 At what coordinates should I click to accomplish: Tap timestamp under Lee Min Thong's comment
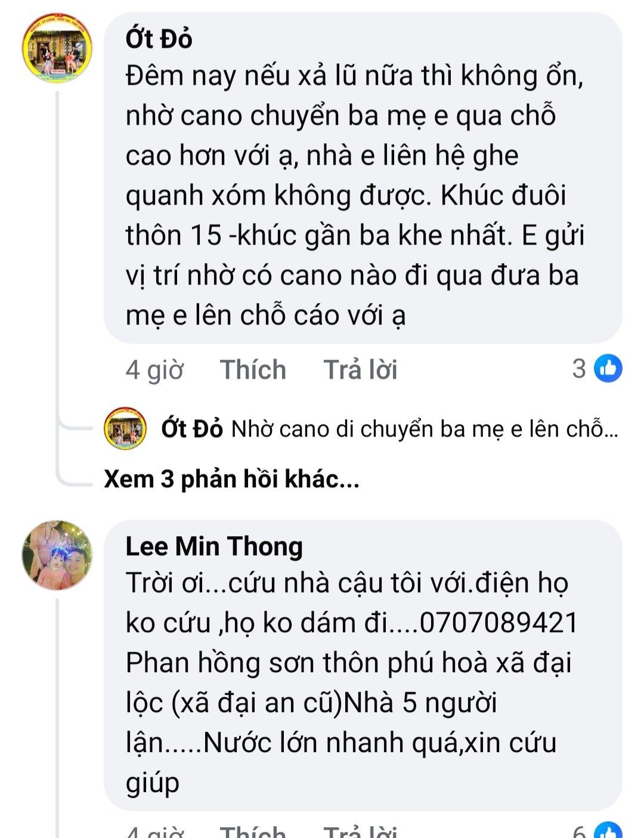tap(154, 831)
